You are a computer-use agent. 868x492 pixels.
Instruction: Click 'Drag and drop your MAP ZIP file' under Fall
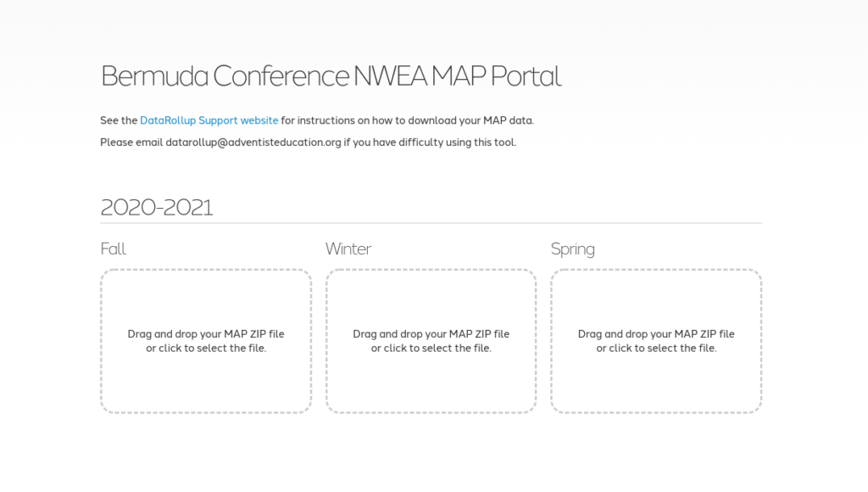coord(206,334)
